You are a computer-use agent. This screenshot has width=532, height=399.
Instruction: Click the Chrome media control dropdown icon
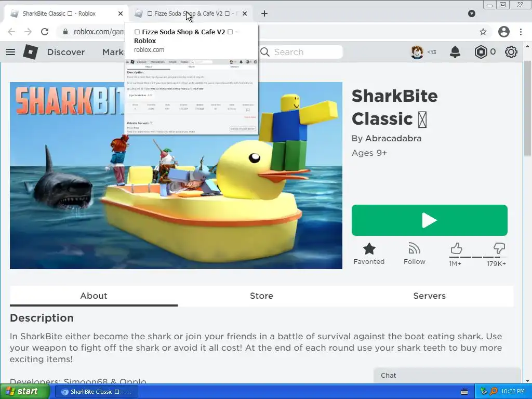click(472, 14)
